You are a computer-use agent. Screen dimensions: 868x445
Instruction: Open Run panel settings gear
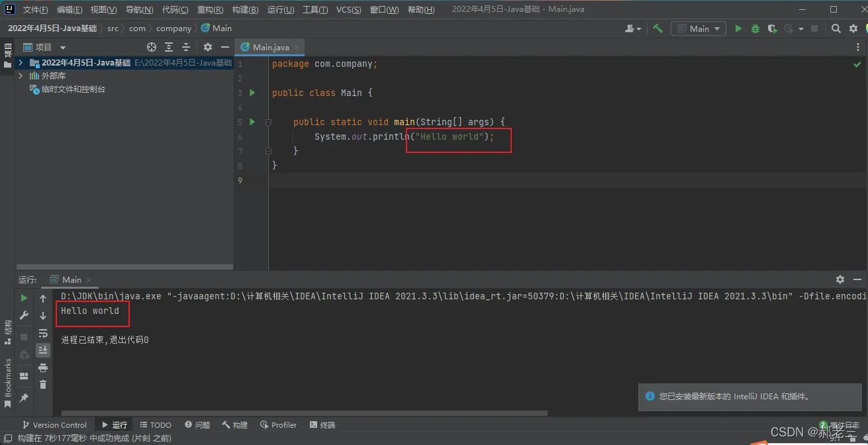[840, 279]
